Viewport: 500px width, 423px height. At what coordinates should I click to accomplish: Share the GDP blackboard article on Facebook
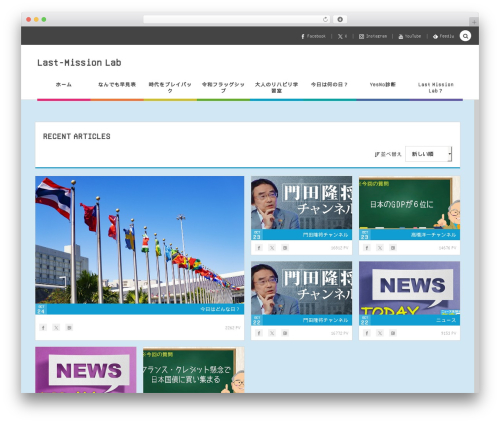coord(367,248)
